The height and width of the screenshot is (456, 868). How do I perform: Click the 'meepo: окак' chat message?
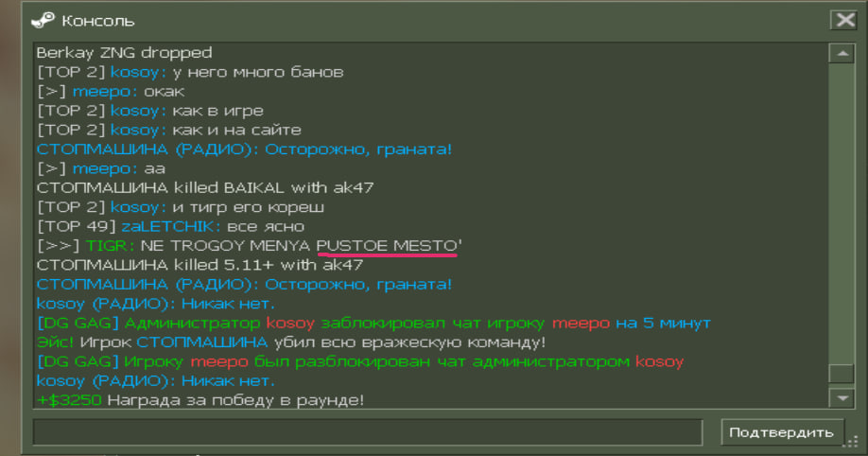(111, 92)
